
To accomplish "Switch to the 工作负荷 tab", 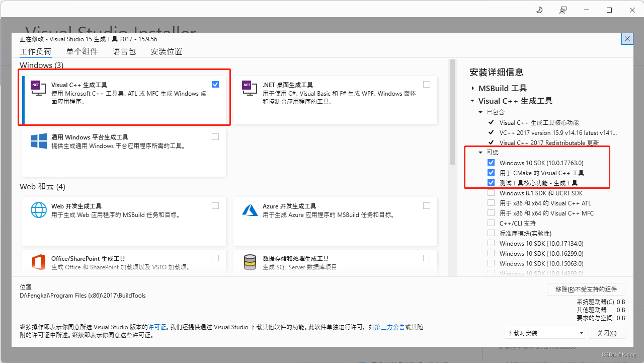I will [x=36, y=51].
